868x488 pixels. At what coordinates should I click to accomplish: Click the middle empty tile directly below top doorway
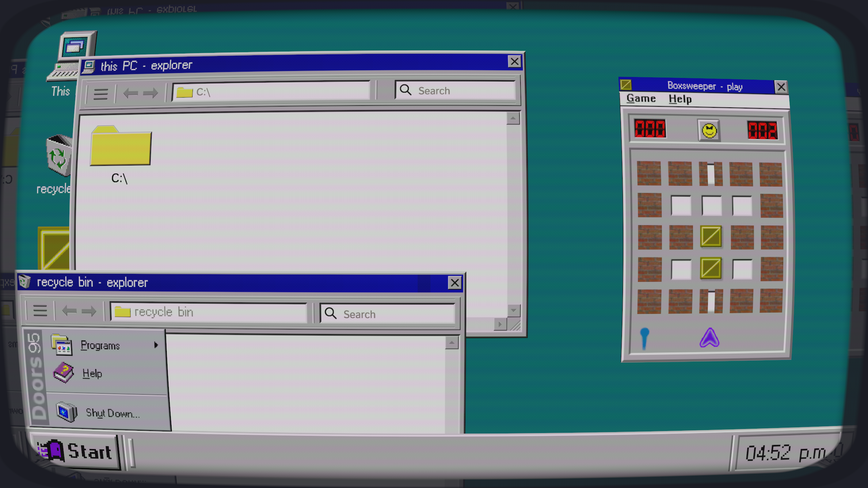[x=711, y=205]
